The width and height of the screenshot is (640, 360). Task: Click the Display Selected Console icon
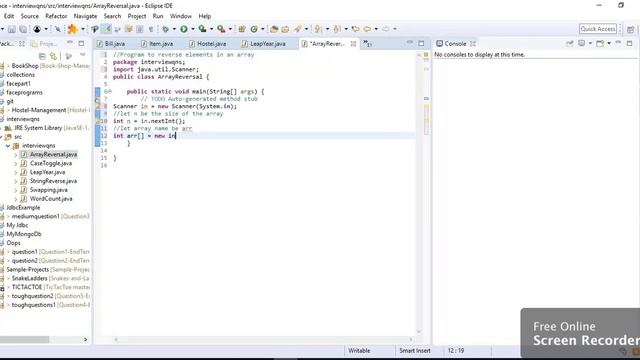click(x=582, y=43)
